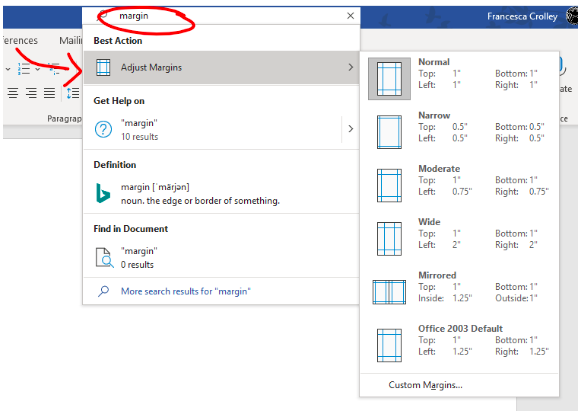Click the find in document icon
Screen dimensions: 582x418
point(104,258)
